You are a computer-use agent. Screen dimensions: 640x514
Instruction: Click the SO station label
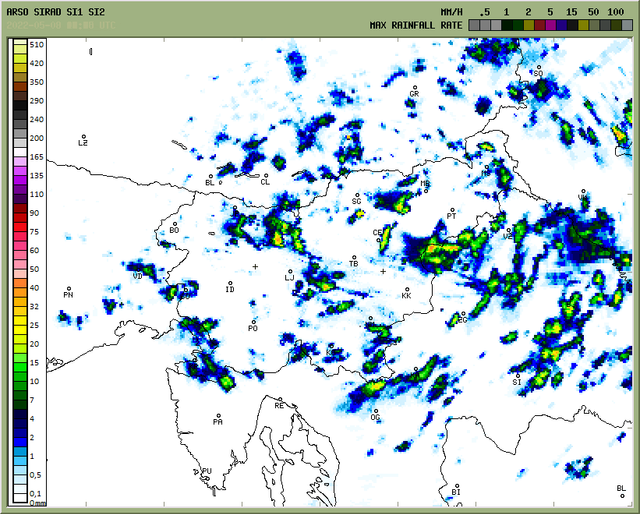pyautogui.click(x=538, y=73)
